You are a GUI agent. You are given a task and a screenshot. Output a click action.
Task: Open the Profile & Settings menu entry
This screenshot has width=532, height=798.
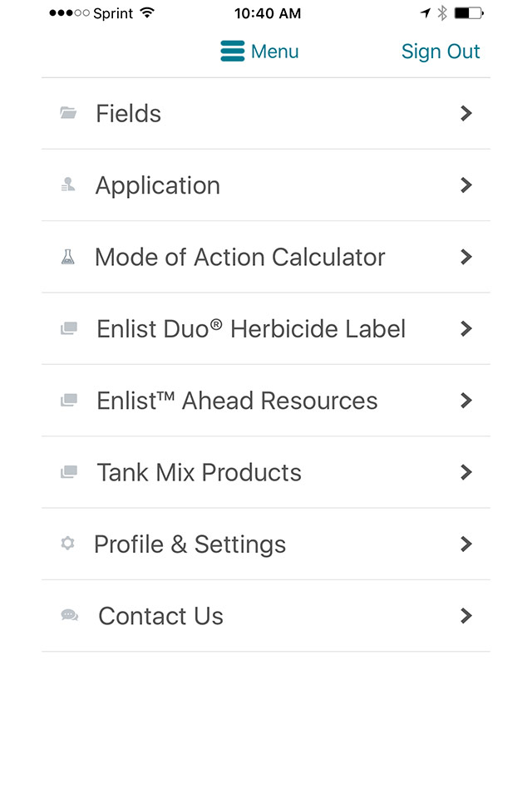[266, 544]
